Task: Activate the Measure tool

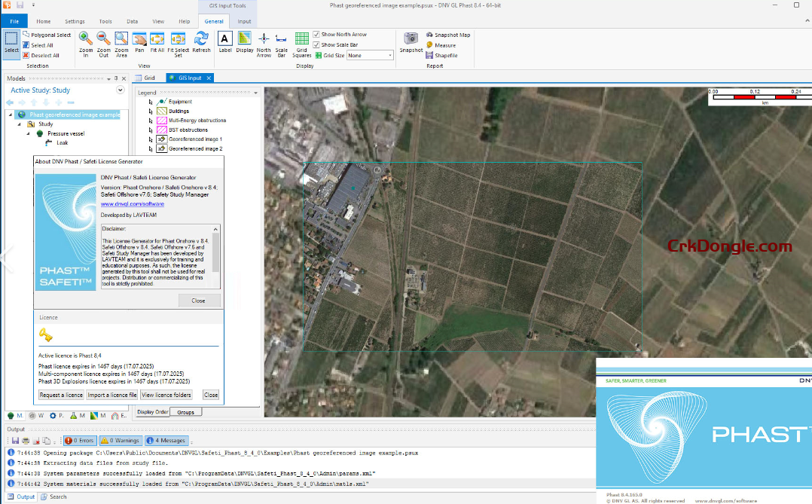Action: click(x=441, y=45)
